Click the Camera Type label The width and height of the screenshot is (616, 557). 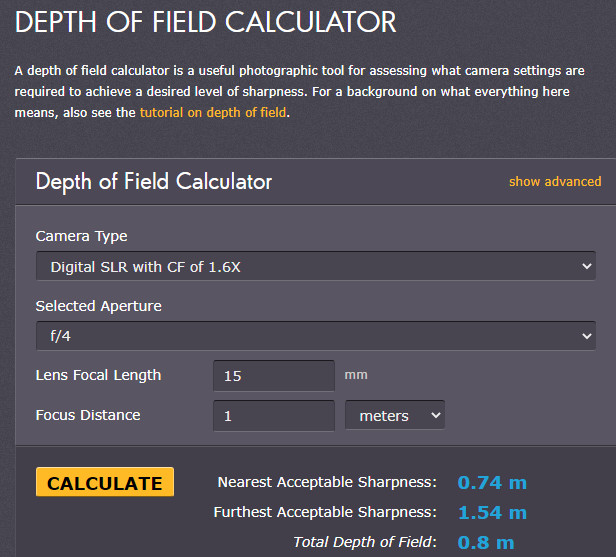click(81, 236)
